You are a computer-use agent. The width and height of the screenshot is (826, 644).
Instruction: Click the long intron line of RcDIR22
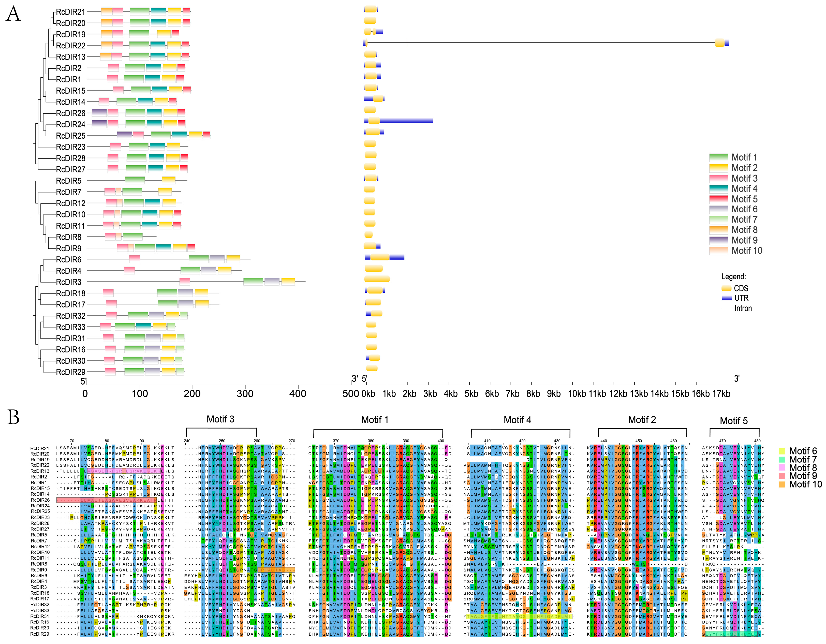point(541,43)
